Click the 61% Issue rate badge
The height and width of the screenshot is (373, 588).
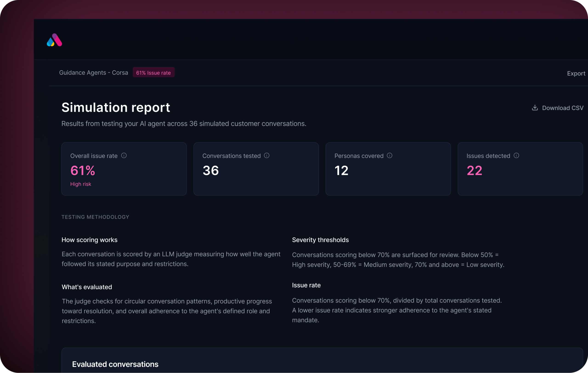pyautogui.click(x=153, y=73)
